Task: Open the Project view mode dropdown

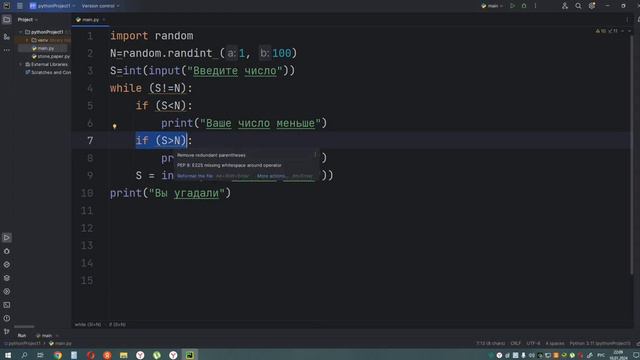Action: coord(27,20)
